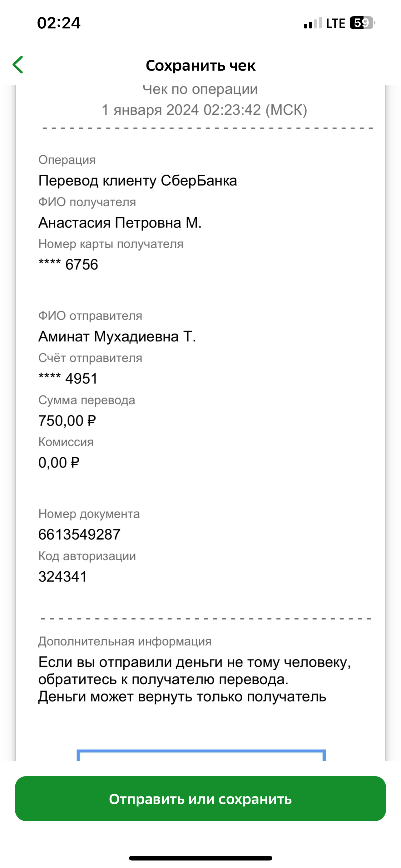The width and height of the screenshot is (401, 868).
Task: Tap the status bar clock showing 02:24
Action: 59,23
